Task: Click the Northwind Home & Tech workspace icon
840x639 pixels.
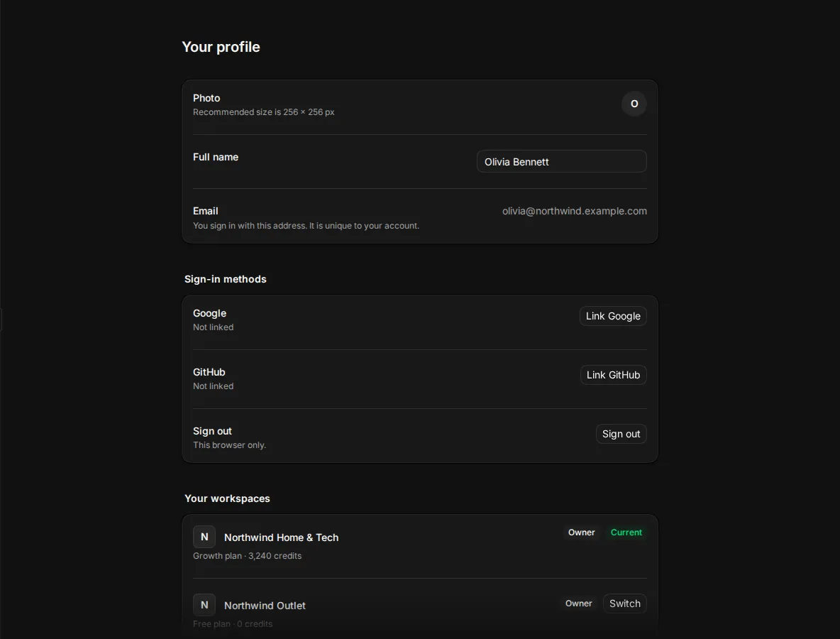Action: 204,537
